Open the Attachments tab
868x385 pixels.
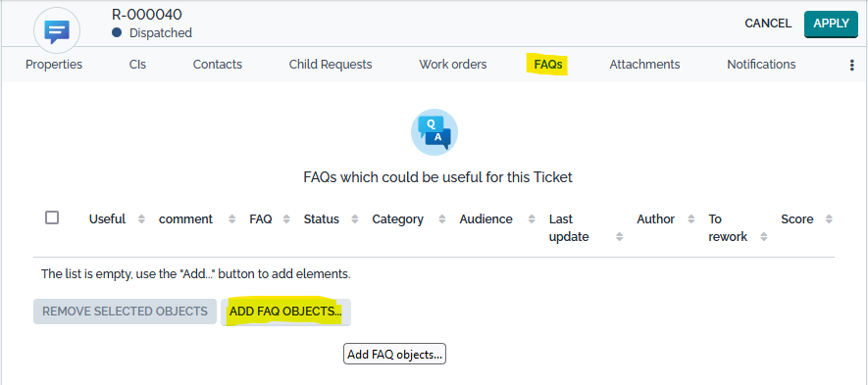click(645, 65)
